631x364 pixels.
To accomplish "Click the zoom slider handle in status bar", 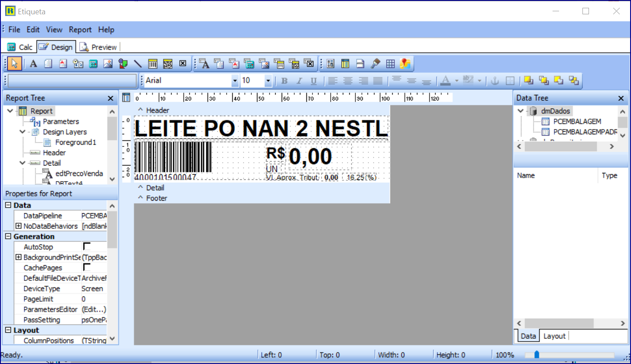I will click(x=537, y=355).
